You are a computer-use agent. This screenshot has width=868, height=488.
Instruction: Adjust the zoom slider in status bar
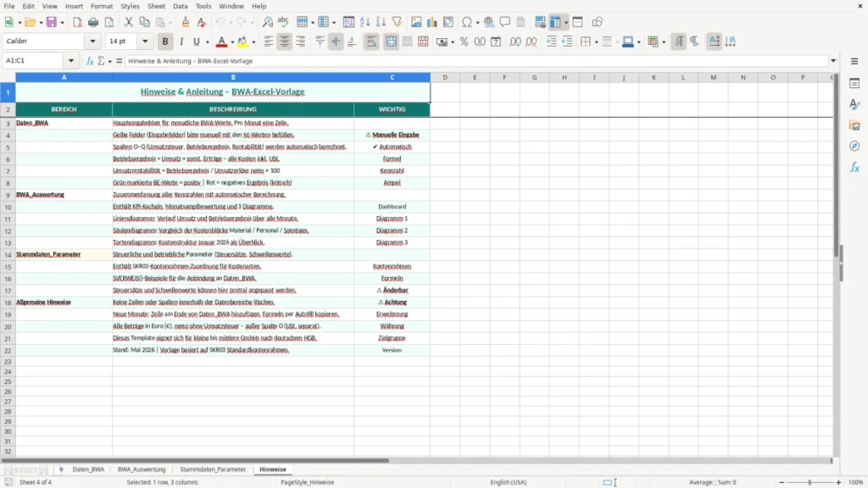pyautogui.click(x=810, y=482)
